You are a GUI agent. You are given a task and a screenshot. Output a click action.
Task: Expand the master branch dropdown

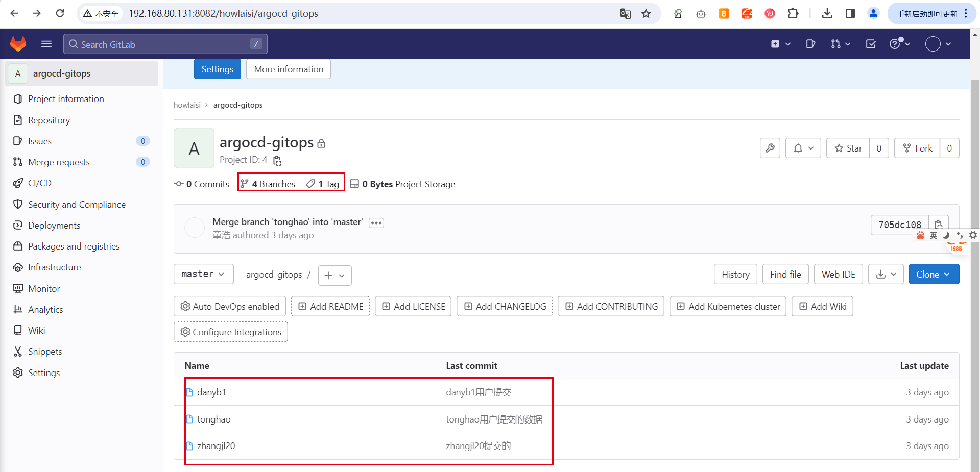pos(203,274)
